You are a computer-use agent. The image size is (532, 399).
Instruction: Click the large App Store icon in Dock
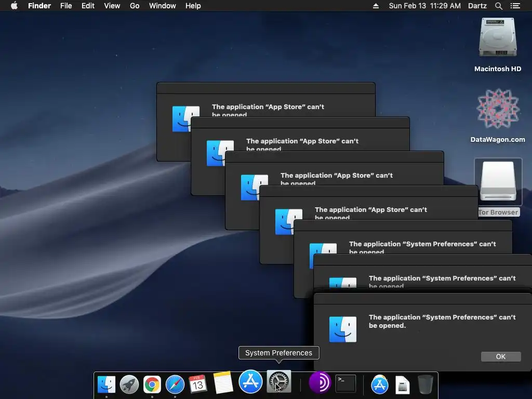tap(250, 381)
